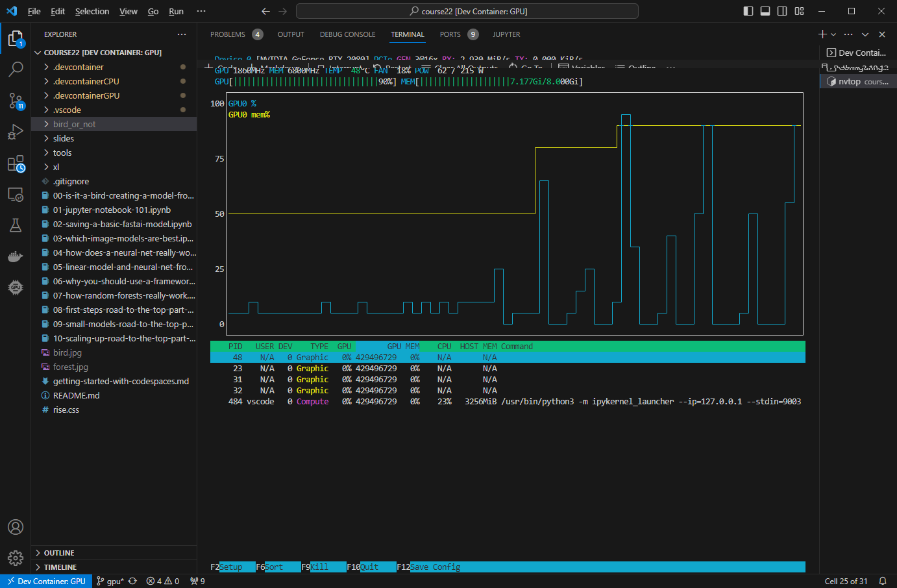Click Cell 25 of 31 status entry

(x=846, y=581)
